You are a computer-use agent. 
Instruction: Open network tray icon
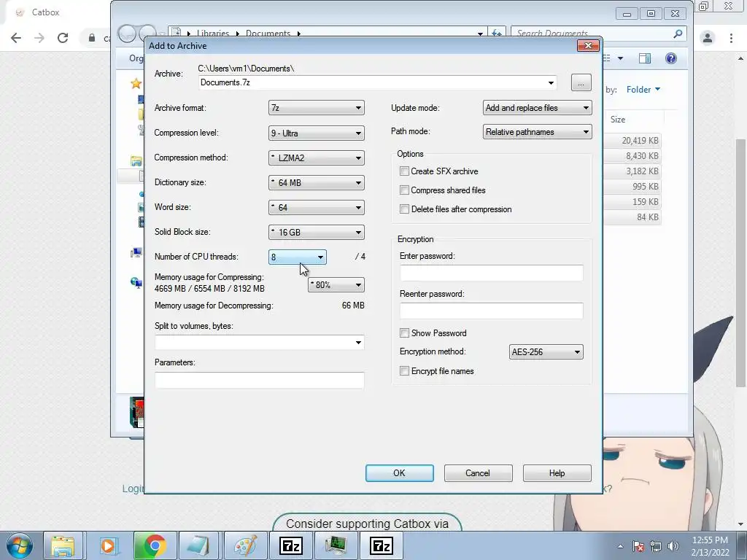click(656, 546)
